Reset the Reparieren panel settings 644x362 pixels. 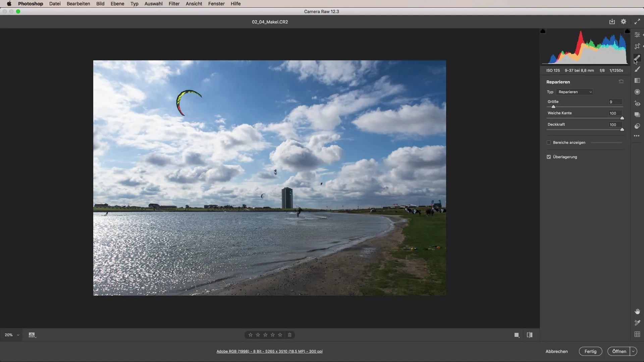pyautogui.click(x=621, y=81)
